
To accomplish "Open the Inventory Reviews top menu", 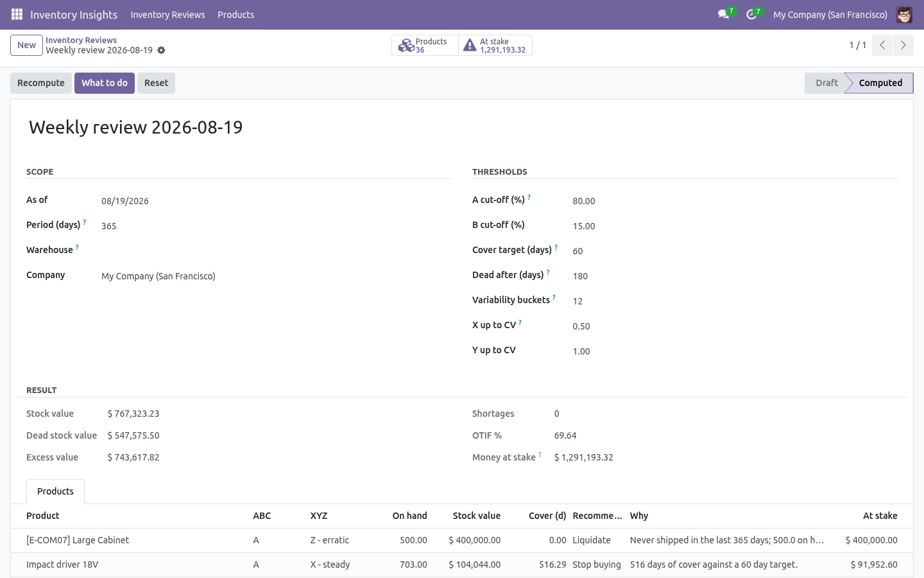I will (167, 15).
